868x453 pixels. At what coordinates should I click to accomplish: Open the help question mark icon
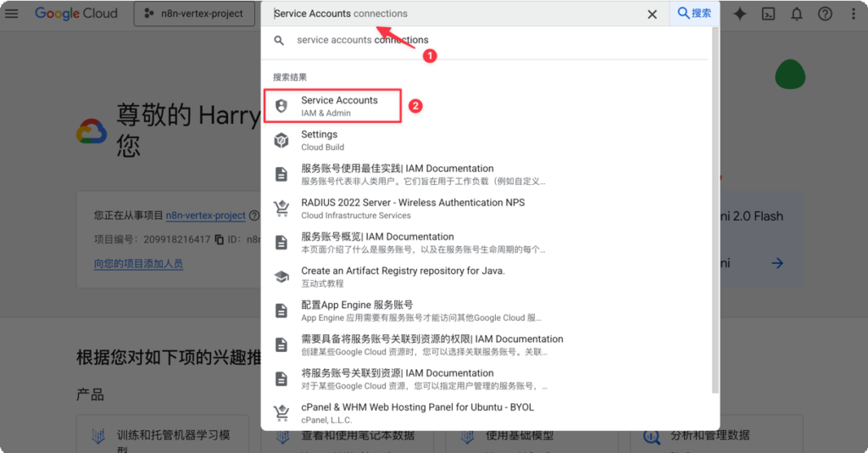(825, 14)
